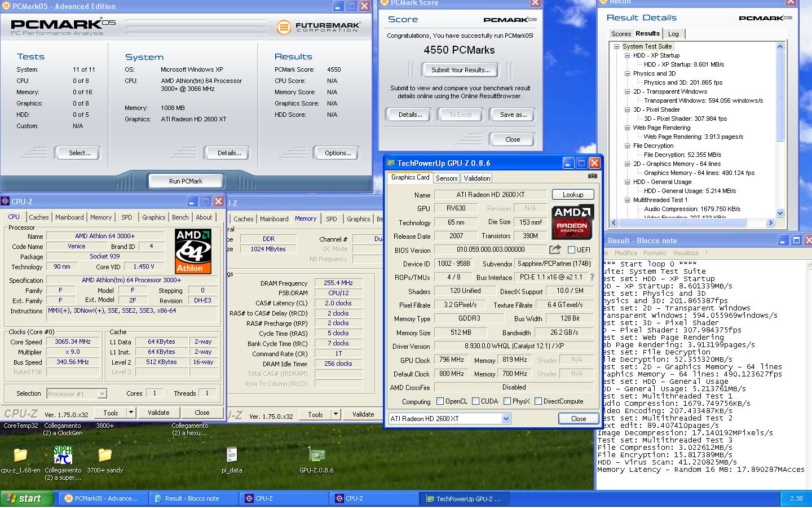Collapse the HDD - XP Startup node

click(627, 55)
